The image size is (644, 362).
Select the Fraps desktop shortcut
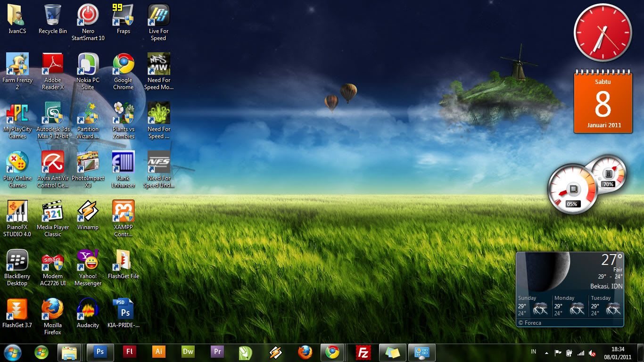(x=124, y=19)
